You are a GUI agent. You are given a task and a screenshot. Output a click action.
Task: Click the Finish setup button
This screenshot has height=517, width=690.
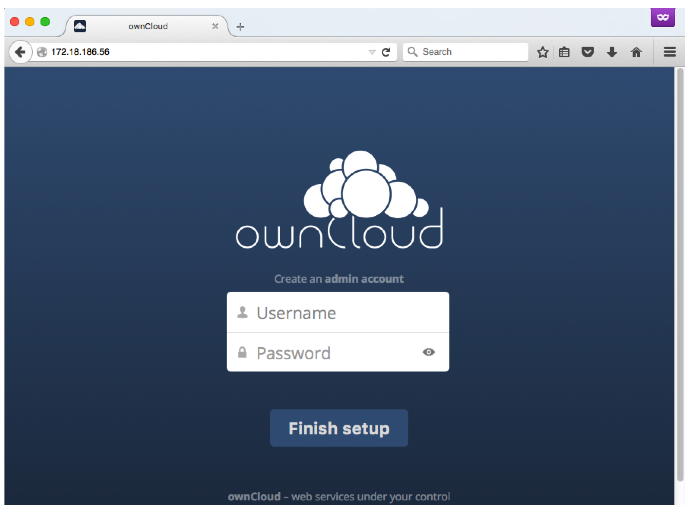click(339, 428)
